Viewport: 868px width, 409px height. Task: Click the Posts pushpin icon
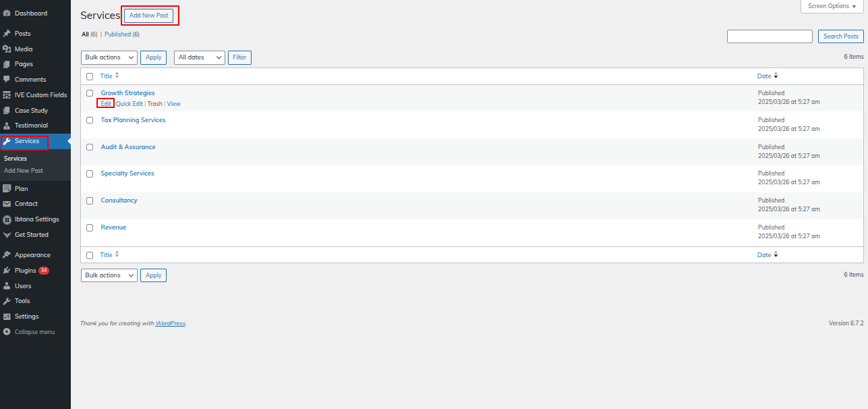(x=7, y=33)
